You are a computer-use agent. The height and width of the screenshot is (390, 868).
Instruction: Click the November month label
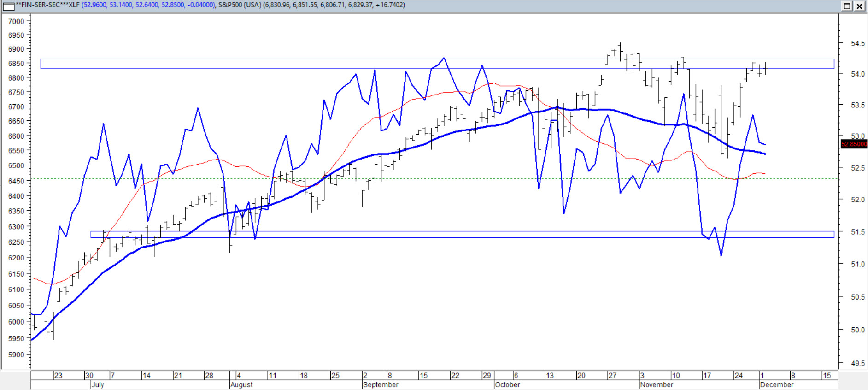point(657,385)
